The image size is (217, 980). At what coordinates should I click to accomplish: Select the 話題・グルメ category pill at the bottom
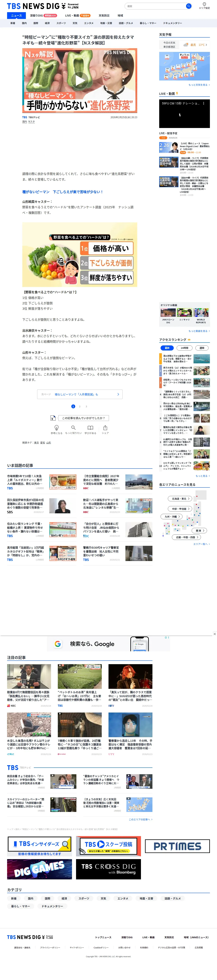pyautogui.click(x=173, y=899)
